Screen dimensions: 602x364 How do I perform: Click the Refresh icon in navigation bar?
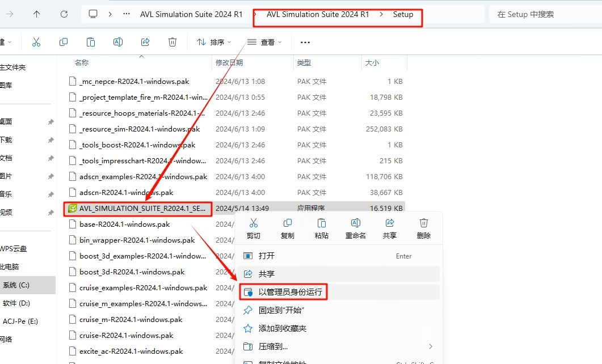coord(64,14)
